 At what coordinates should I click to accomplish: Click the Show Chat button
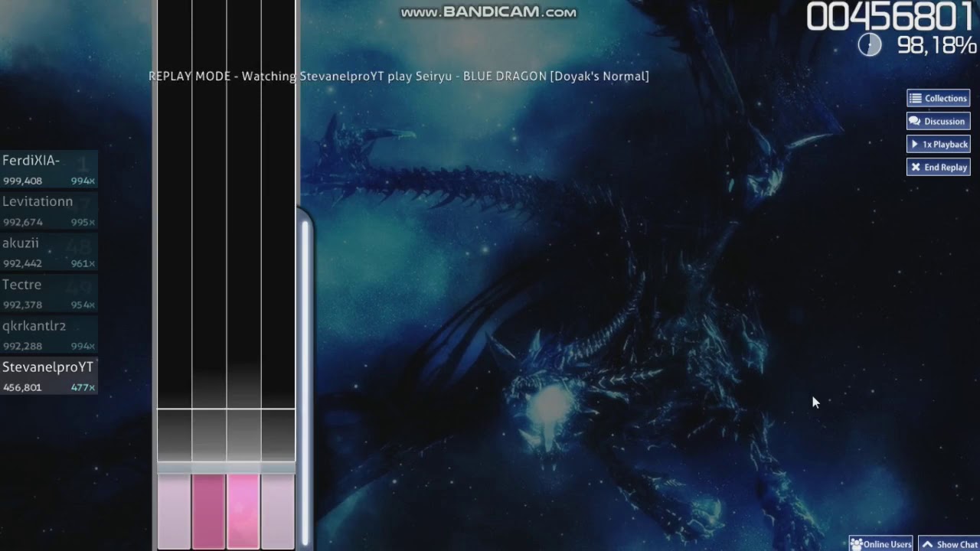pos(949,543)
